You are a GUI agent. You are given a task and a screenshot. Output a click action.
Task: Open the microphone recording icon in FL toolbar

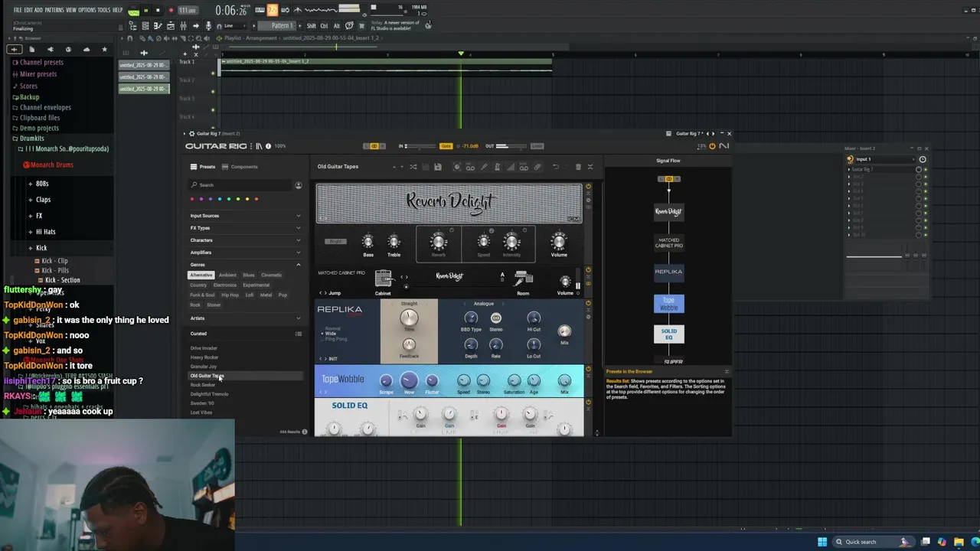click(x=207, y=25)
